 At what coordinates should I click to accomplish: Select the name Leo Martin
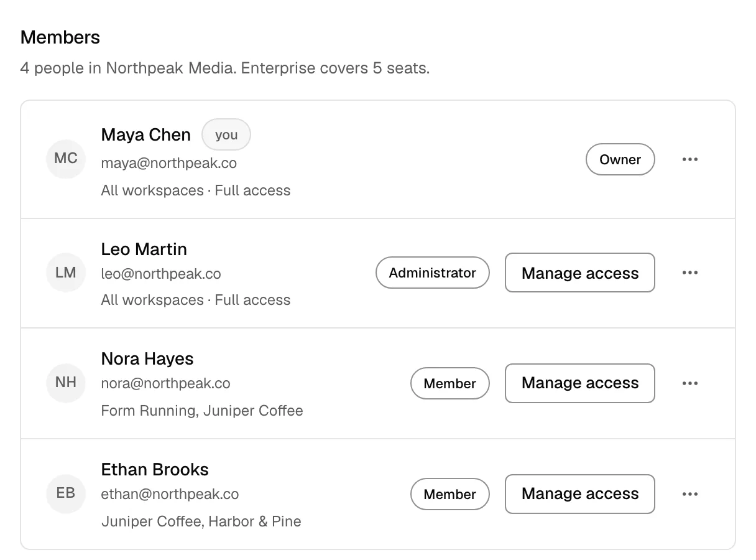pyautogui.click(x=144, y=250)
